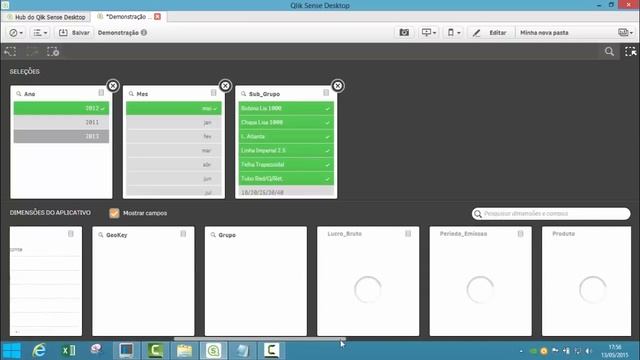Click the horizontal scrollbar for dimensions
Screen dimensions: 640x360
(260, 339)
